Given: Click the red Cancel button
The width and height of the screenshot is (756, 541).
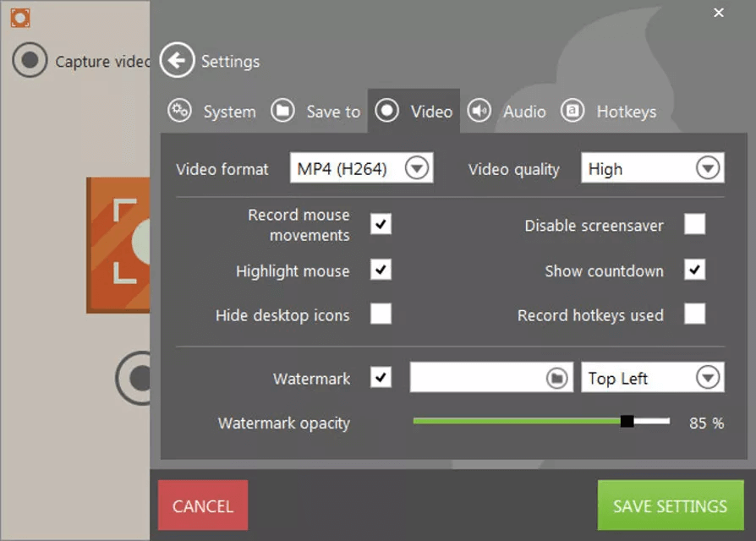Looking at the screenshot, I should coord(203,505).
